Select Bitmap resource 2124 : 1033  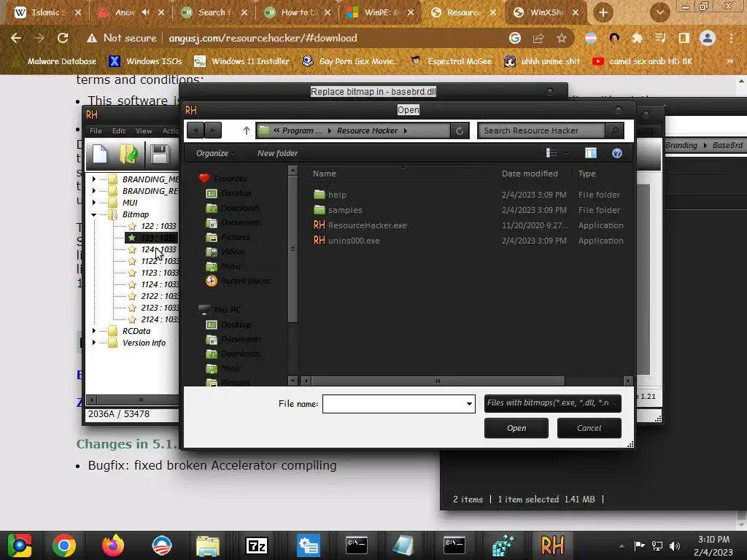pos(160,319)
